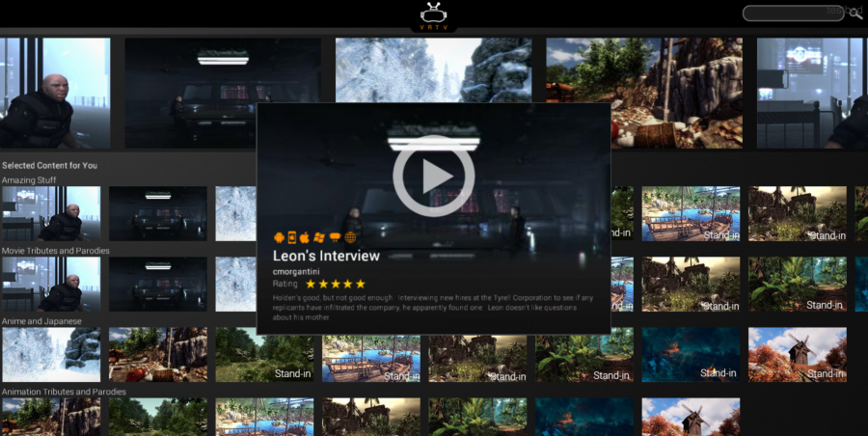The width and height of the screenshot is (868, 436).
Task: Open the Anime and Japanese category
Action: coord(41,321)
